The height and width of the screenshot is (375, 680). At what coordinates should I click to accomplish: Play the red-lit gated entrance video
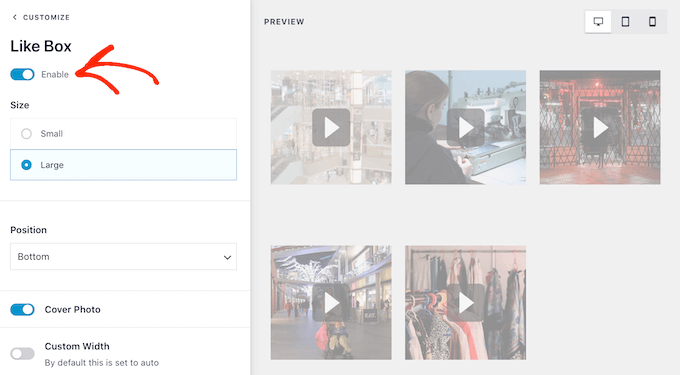pos(600,127)
